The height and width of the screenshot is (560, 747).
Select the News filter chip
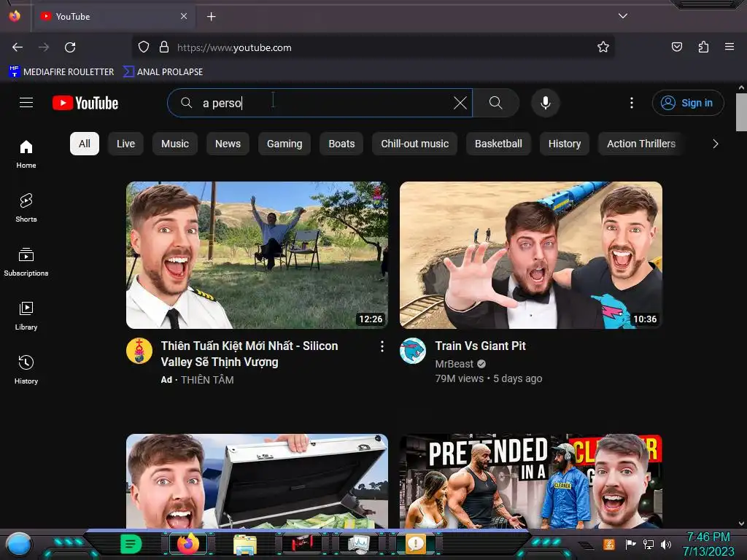[228, 144]
